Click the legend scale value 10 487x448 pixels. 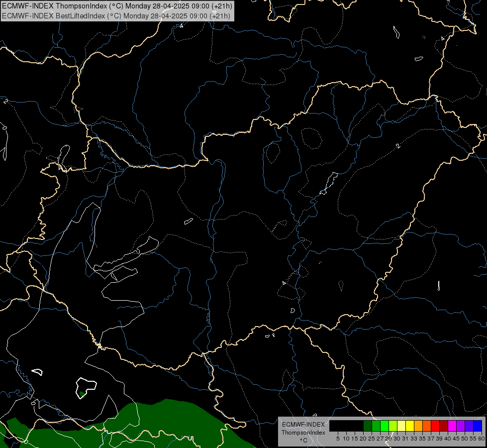click(x=346, y=439)
